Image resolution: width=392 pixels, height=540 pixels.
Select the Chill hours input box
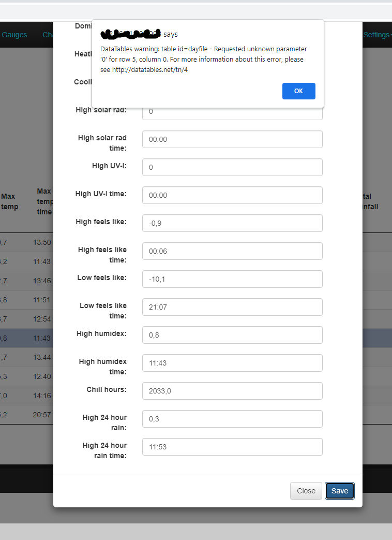pos(232,391)
